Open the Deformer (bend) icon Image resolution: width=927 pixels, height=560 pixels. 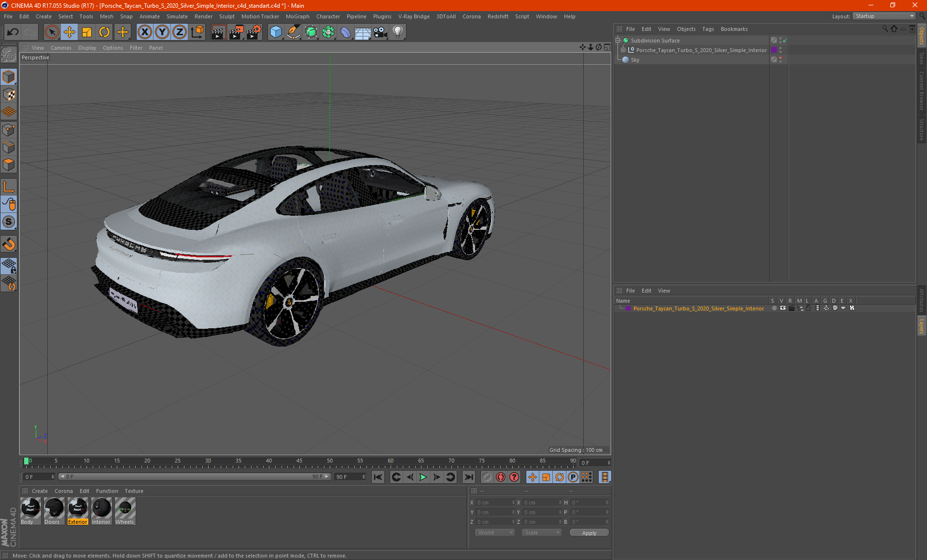346,32
